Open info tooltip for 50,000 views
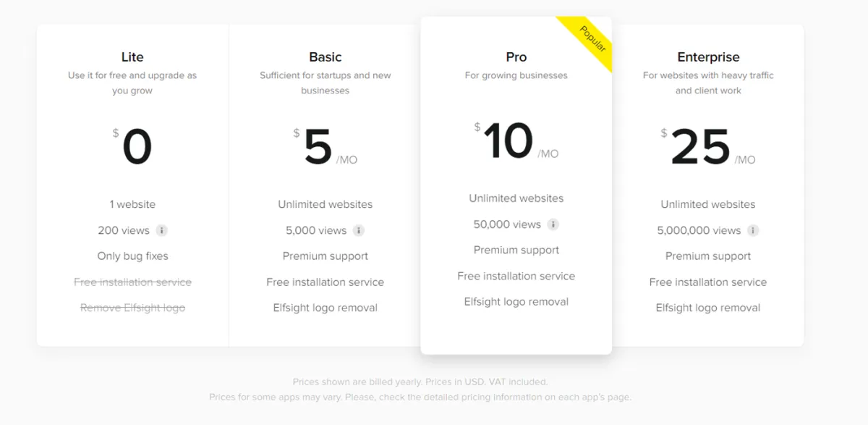This screenshot has width=868, height=425. [553, 224]
